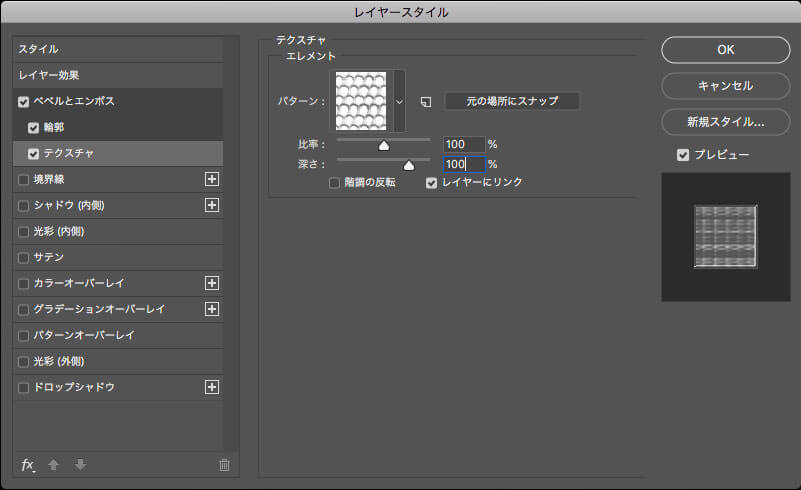This screenshot has width=801, height=490.
Task: Click the effects list vertical scrollbar
Action: [231, 243]
